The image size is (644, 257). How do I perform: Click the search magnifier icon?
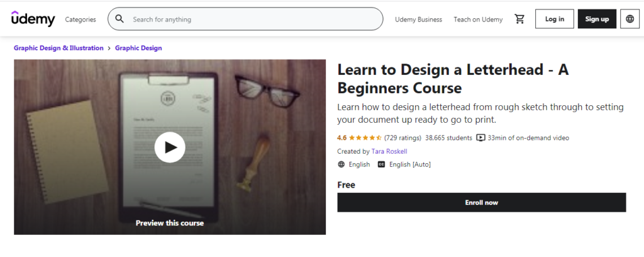click(x=119, y=19)
